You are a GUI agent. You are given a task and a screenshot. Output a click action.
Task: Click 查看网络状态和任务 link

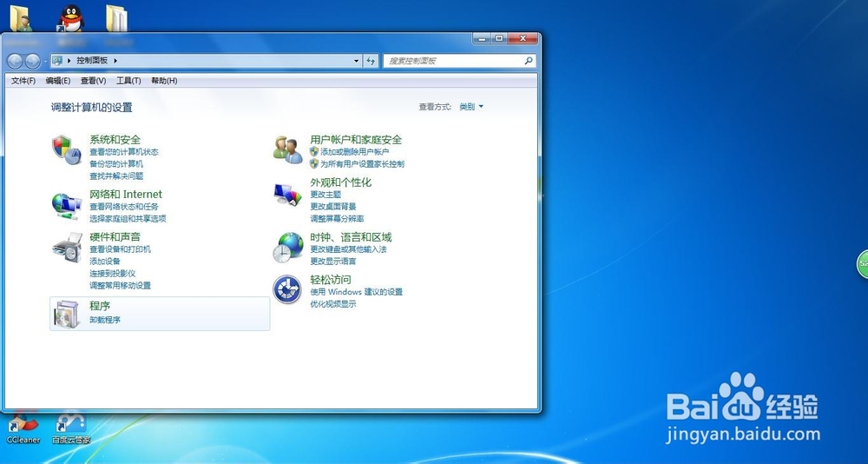[124, 206]
